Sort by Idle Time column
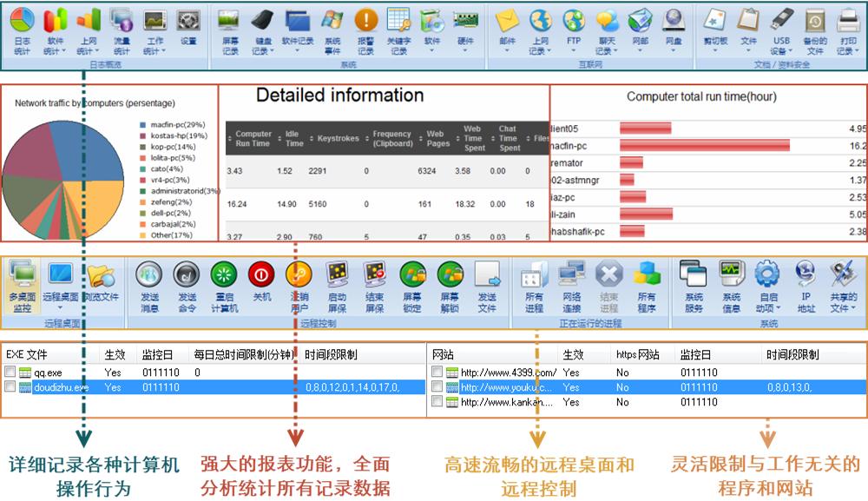868x501 pixels. (x=291, y=138)
